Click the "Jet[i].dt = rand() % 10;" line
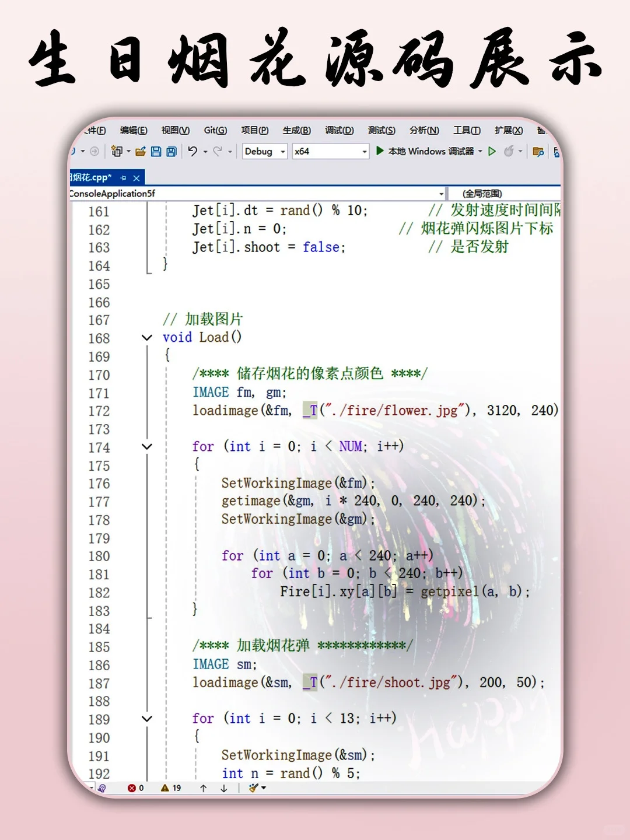Image resolution: width=630 pixels, height=840 pixels. pyautogui.click(x=280, y=211)
